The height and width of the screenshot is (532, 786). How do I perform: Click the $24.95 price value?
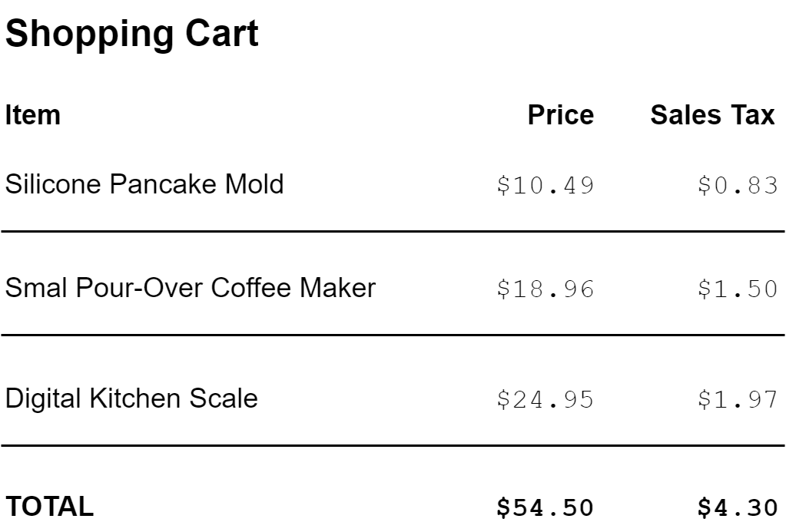[x=545, y=400]
